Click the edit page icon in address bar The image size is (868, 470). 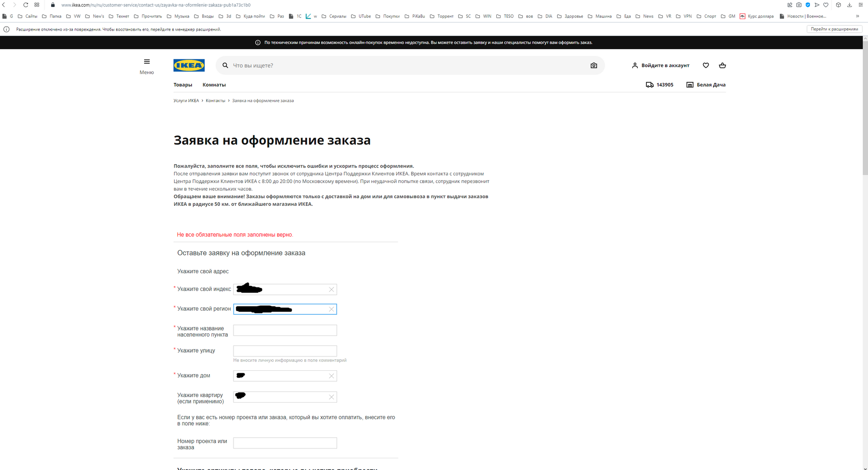click(x=790, y=5)
